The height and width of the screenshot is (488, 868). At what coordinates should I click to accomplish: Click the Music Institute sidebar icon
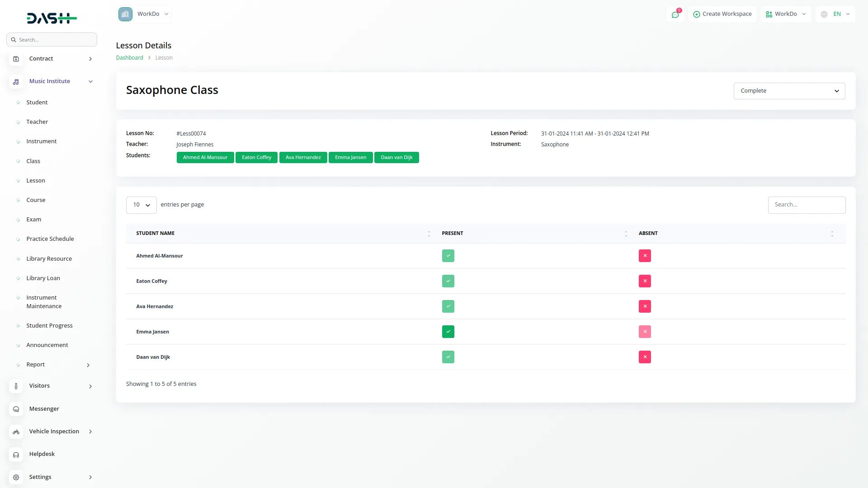pyautogui.click(x=16, y=82)
